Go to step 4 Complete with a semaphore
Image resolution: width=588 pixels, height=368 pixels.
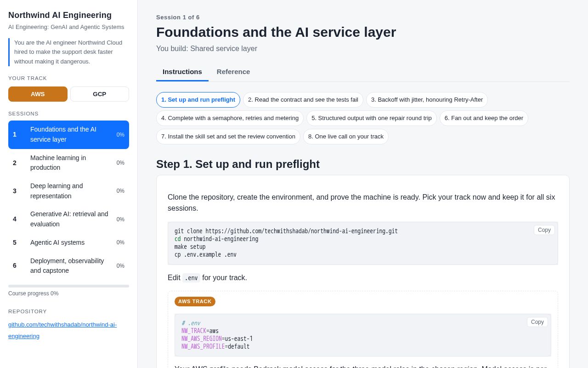230,118
